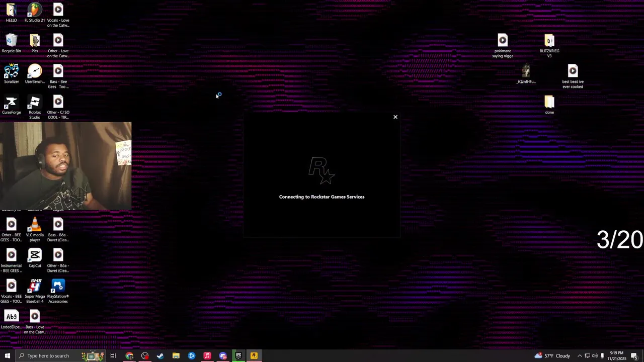This screenshot has height=362, width=644.
Task: Select Other - Bôa - Duvet file
Action: [x=58, y=261]
